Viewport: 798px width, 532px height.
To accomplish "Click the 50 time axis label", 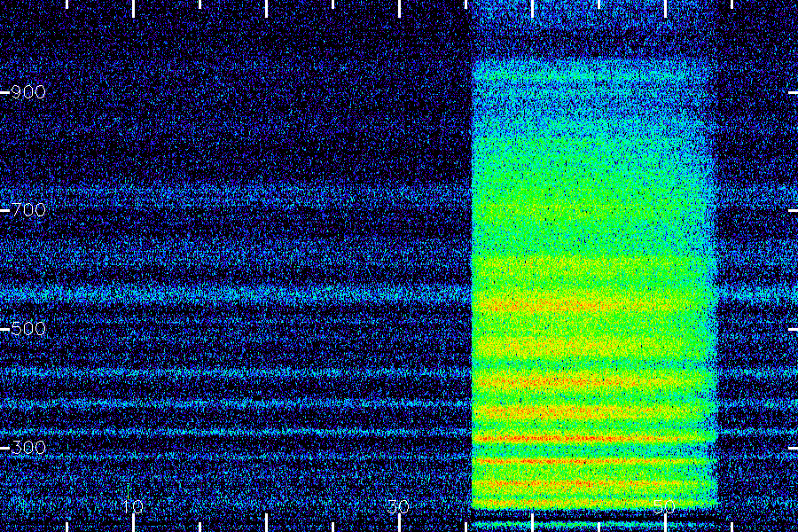I will pos(664,506).
